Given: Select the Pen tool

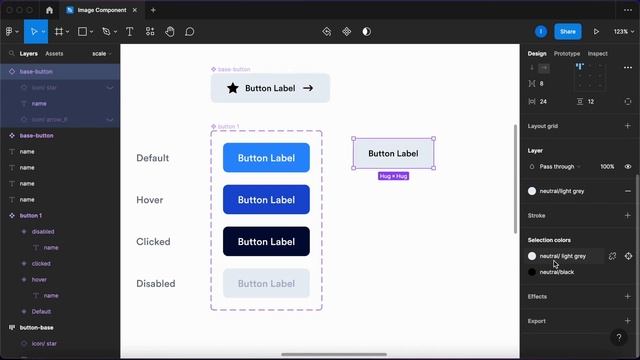Looking at the screenshot, I should click(106, 31).
